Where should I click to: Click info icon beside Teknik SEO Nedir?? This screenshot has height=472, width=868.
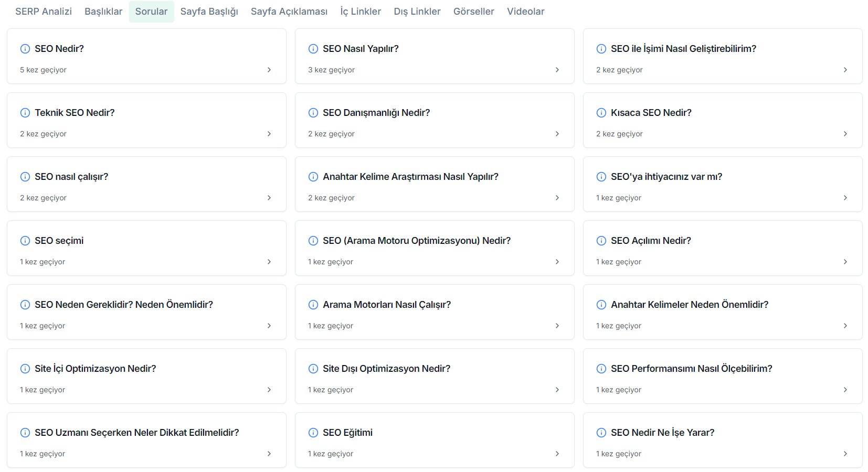pos(25,113)
